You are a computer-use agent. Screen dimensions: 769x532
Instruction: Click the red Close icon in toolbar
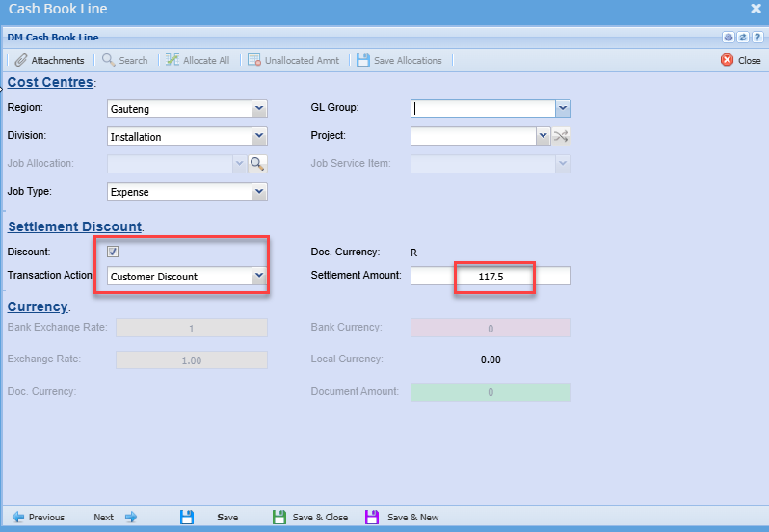[x=727, y=60]
